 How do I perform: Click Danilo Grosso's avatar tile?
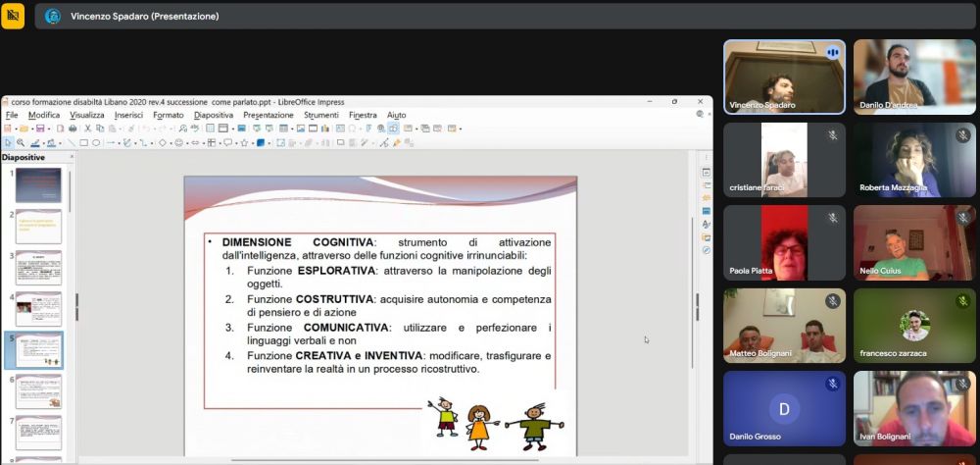pos(784,408)
